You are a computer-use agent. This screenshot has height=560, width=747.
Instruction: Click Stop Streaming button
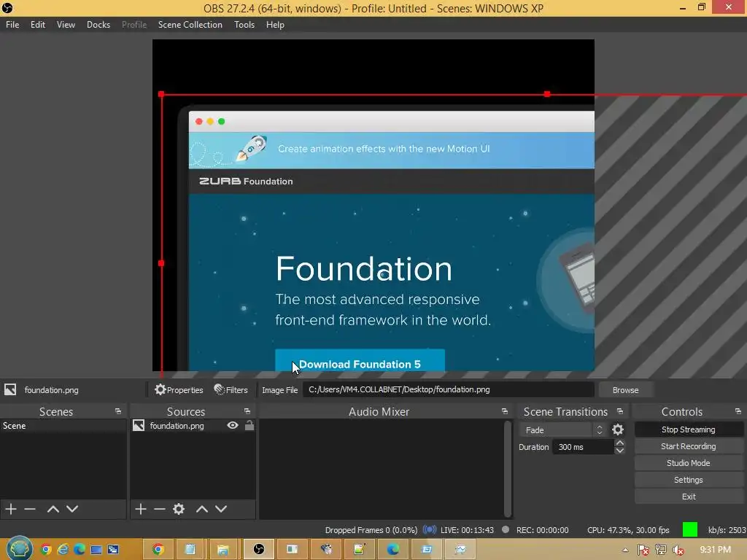pyautogui.click(x=689, y=429)
